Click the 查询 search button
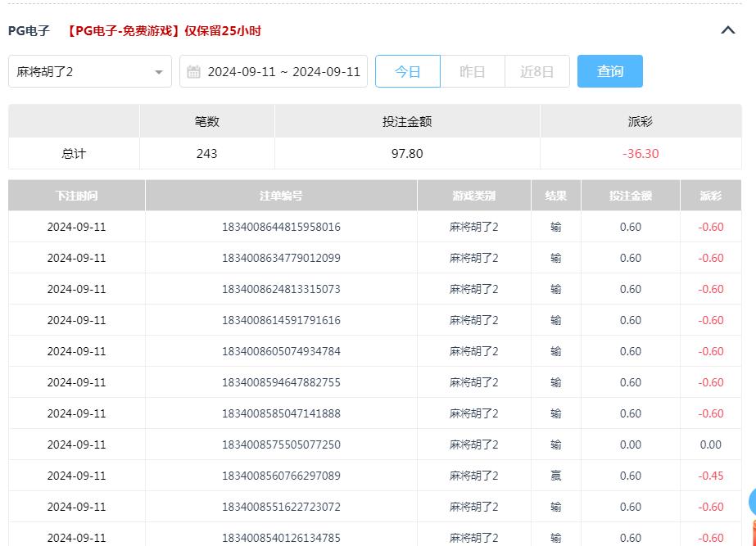The height and width of the screenshot is (546, 756). point(609,71)
